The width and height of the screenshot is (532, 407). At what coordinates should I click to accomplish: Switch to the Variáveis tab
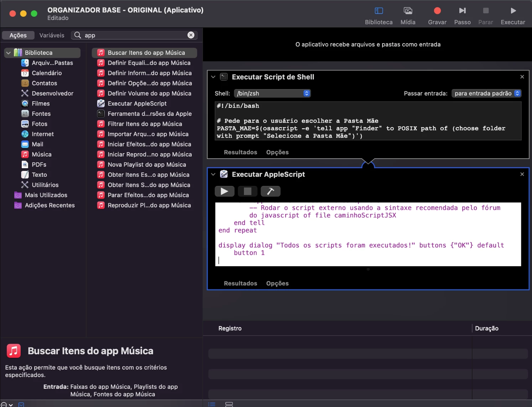(52, 35)
